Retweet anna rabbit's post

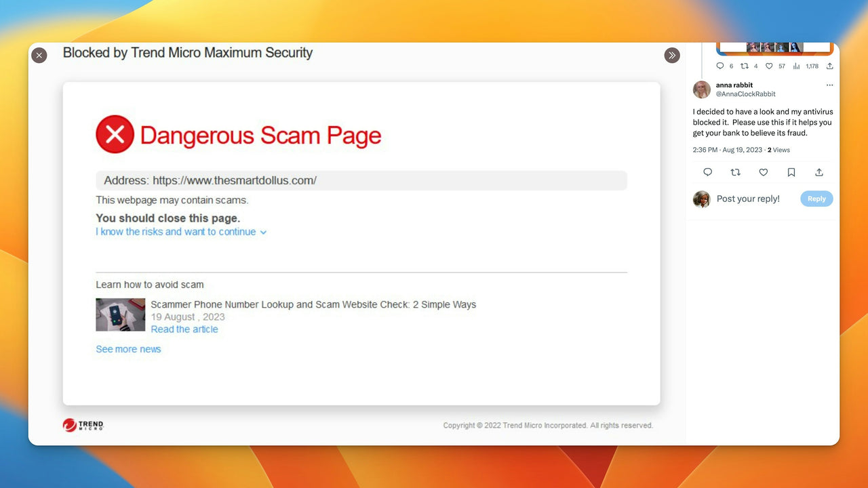point(735,172)
